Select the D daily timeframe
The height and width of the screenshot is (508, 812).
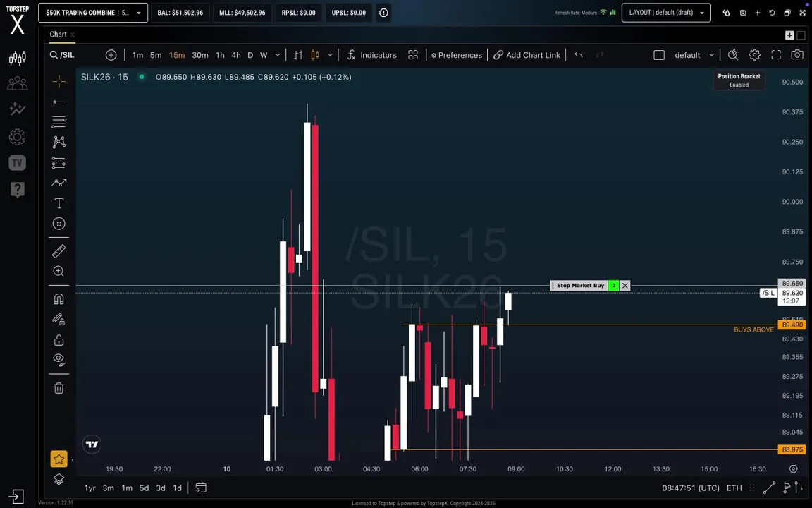(x=250, y=55)
